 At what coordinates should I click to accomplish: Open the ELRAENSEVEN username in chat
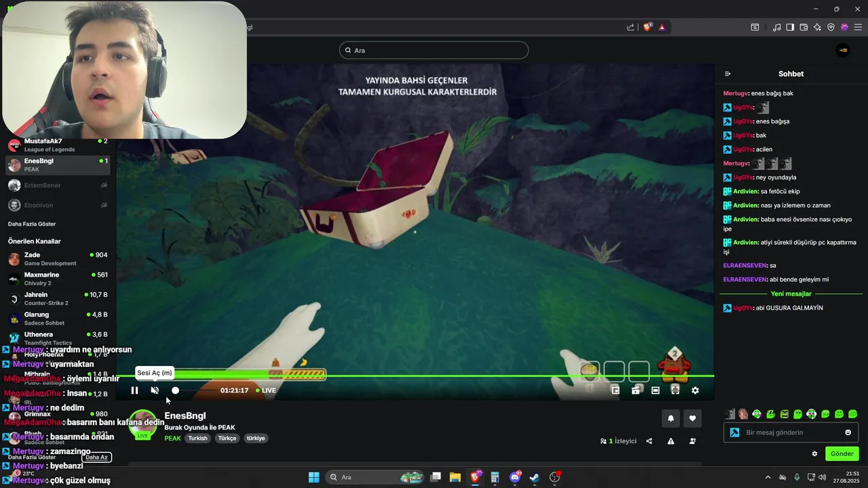tap(745, 279)
